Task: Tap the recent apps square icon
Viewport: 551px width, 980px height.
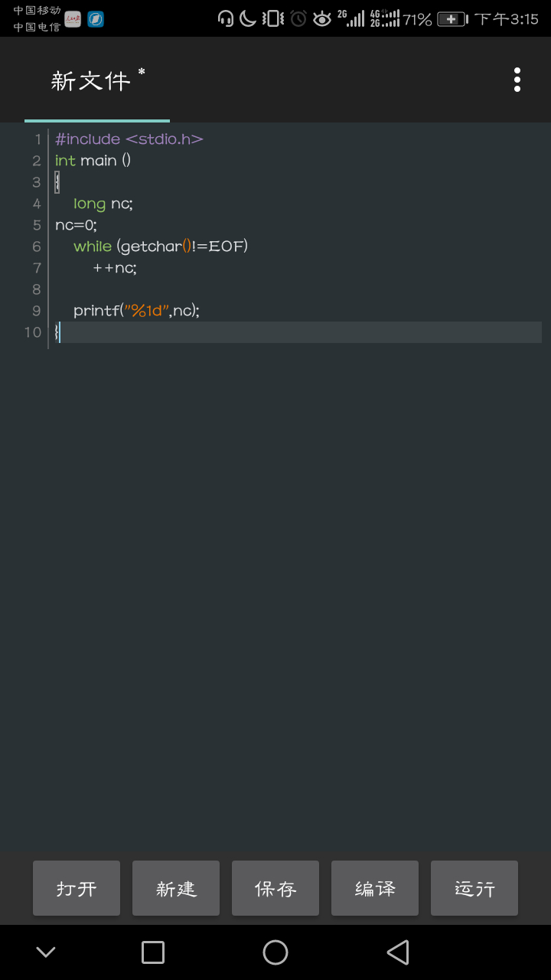Action: (153, 952)
